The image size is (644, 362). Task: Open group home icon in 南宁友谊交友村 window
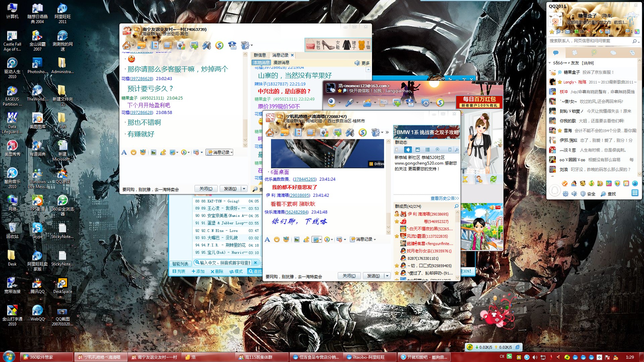[126, 45]
